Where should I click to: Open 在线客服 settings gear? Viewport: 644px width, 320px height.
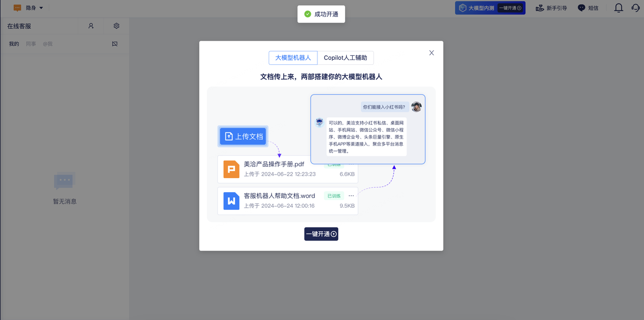[117, 26]
